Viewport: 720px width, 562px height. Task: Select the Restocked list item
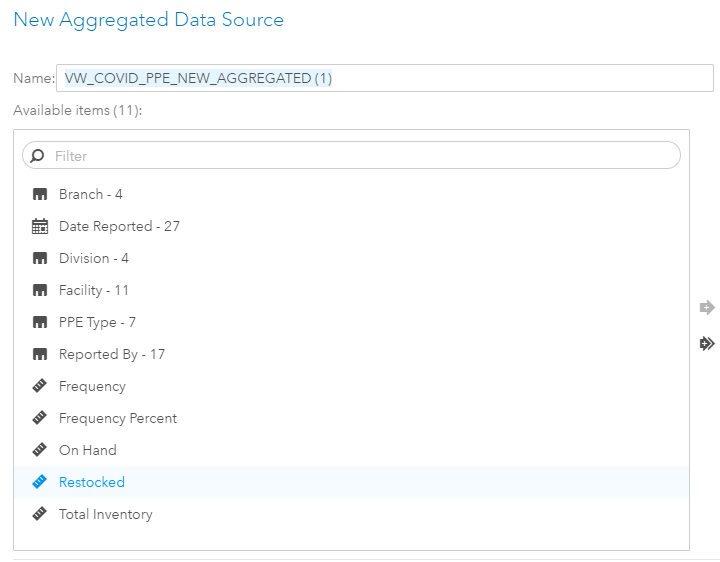(x=92, y=482)
